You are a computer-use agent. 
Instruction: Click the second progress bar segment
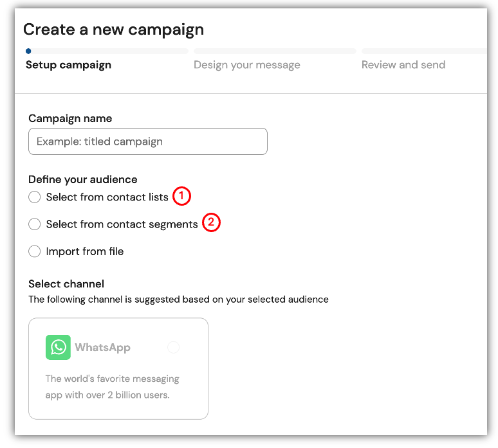[275, 51]
